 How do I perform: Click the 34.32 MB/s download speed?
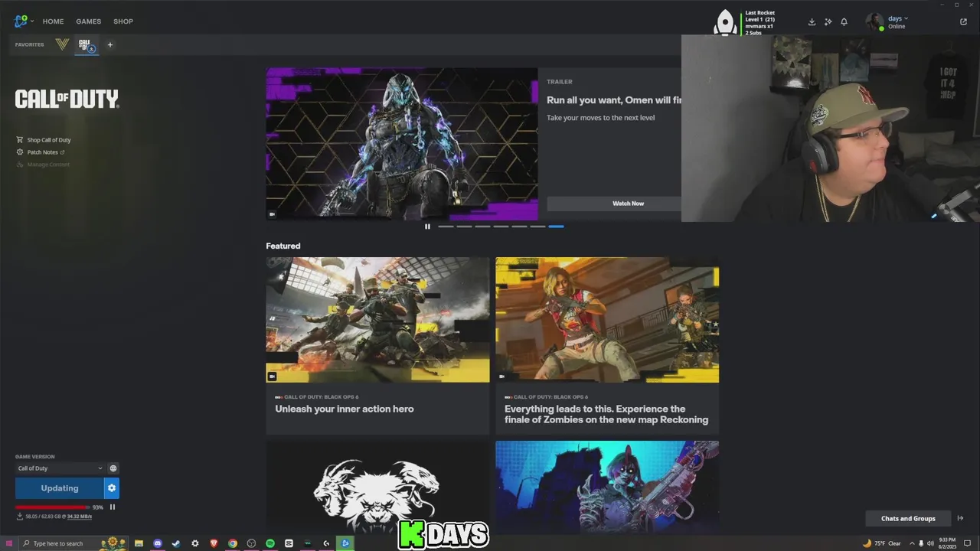[x=80, y=517]
